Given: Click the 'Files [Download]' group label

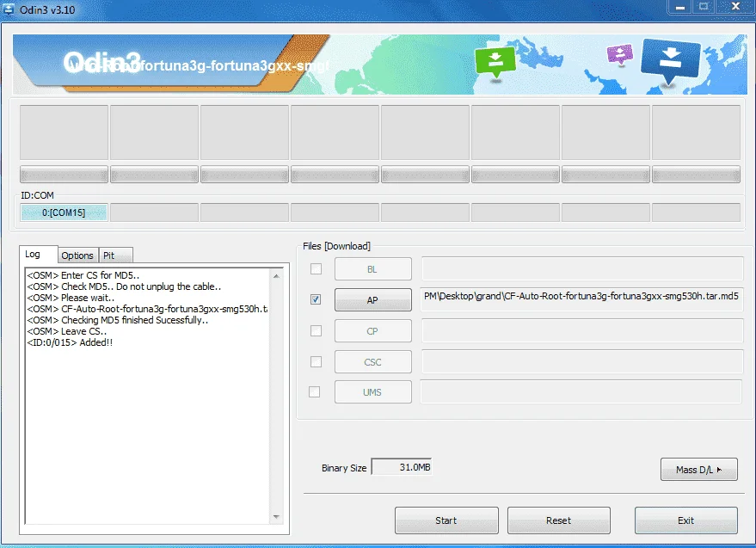Looking at the screenshot, I should pyautogui.click(x=336, y=246).
